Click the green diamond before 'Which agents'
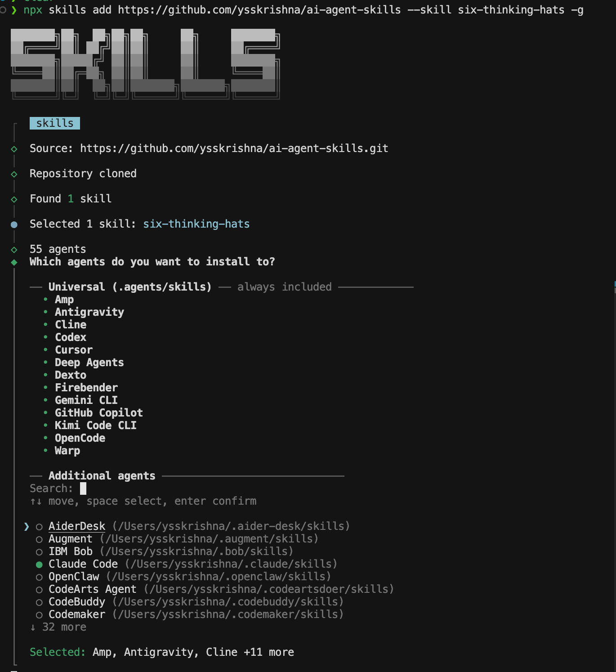This screenshot has height=672, width=616. [x=14, y=262]
